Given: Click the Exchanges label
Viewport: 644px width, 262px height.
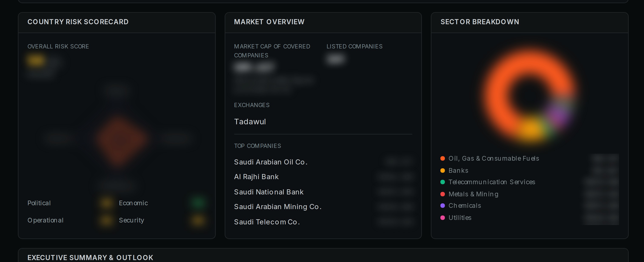Looking at the screenshot, I should click(252, 105).
